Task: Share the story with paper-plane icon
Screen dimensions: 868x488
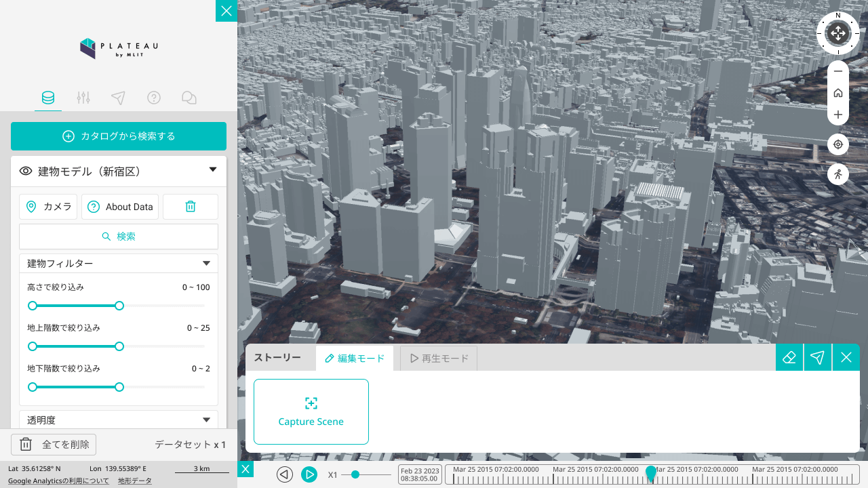Action: tap(818, 358)
